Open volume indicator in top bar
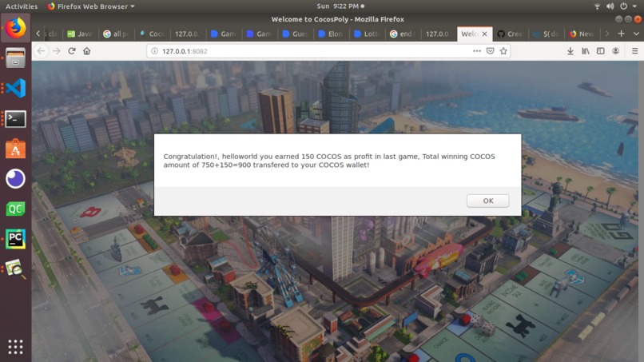 tap(610, 6)
